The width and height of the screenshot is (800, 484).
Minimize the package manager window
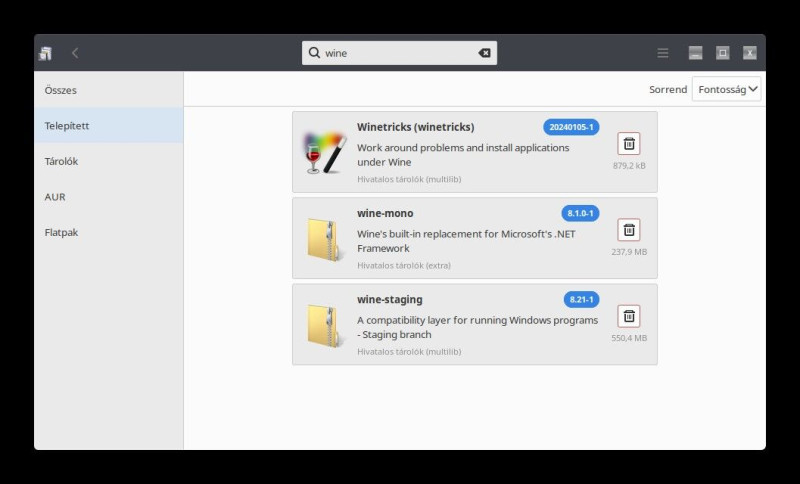695,53
